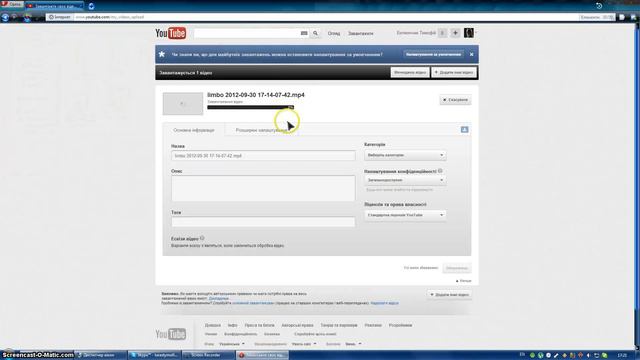This screenshot has width=640, height=360.
Task: Click the developers footer link
Action: click(400, 325)
